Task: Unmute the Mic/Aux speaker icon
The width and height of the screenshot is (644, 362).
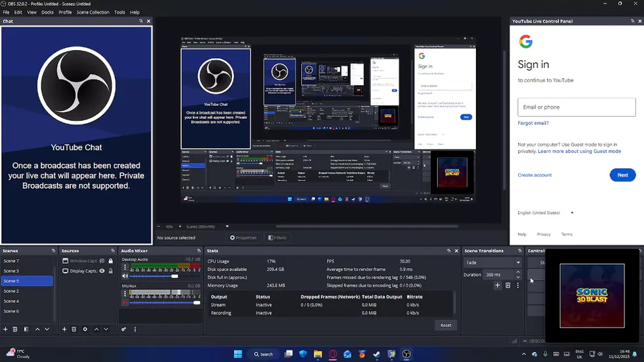Action: point(125,302)
